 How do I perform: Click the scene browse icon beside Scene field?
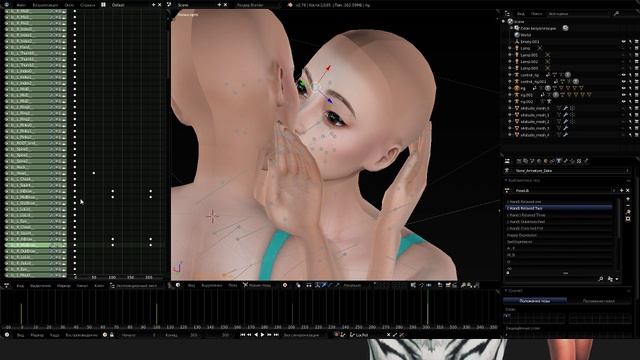click(169, 5)
